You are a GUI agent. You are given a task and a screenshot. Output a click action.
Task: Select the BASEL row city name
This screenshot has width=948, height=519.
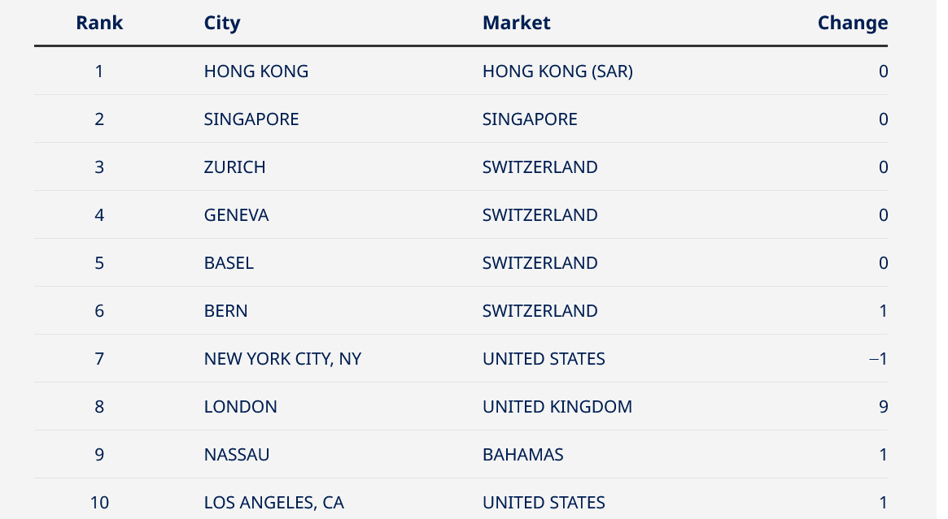(229, 263)
